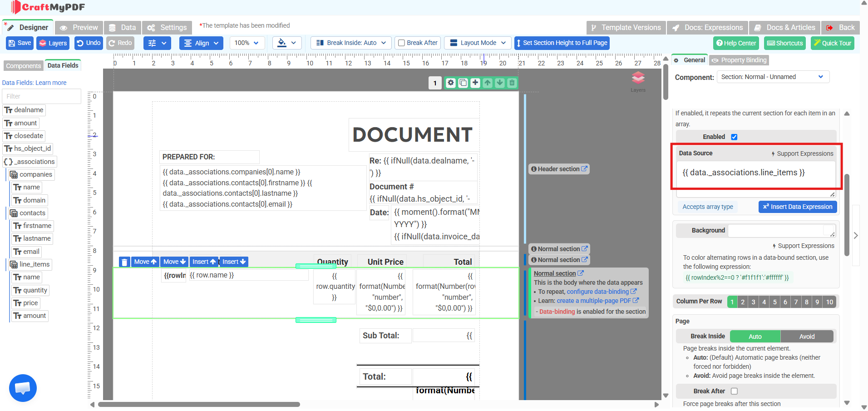This screenshot has height=411, width=868.
Task: Move page up with green arrow
Action: pos(487,83)
